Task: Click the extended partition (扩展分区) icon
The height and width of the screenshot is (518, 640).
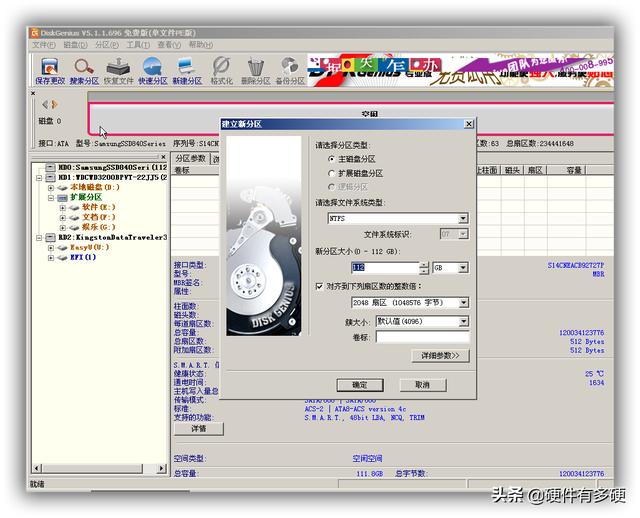Action: pos(62,198)
